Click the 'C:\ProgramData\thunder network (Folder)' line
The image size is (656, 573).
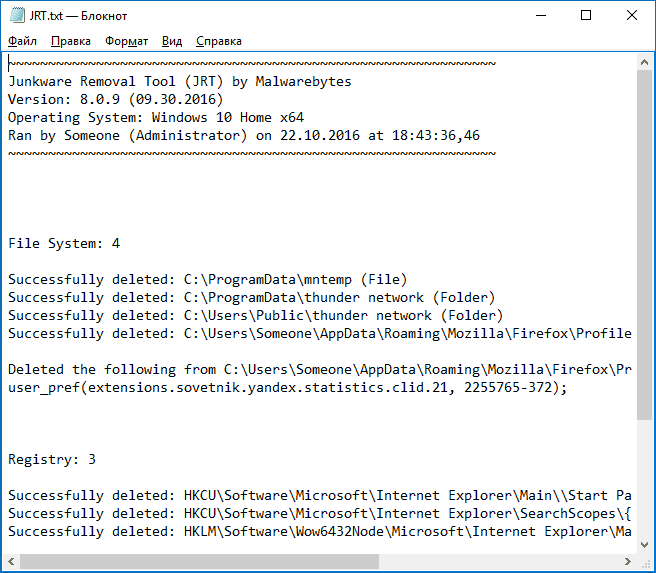pos(251,297)
